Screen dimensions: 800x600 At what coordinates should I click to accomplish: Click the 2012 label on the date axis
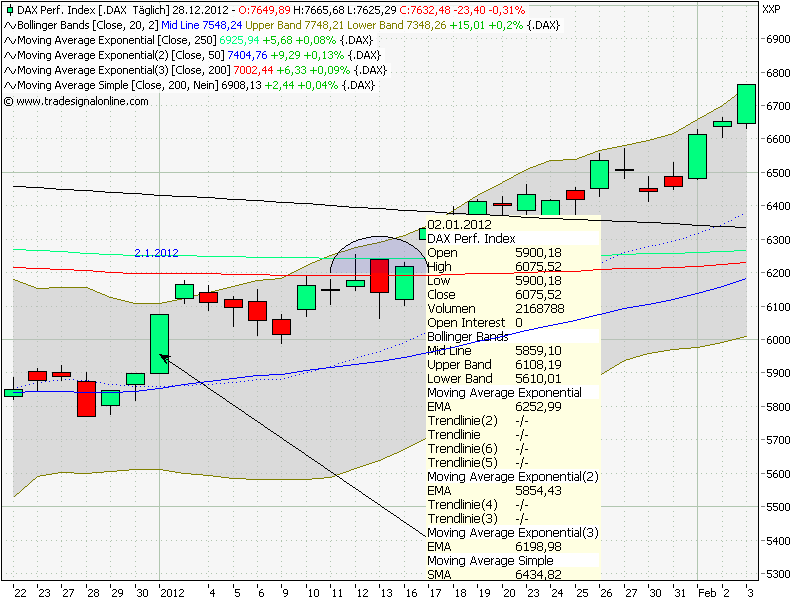pyautogui.click(x=172, y=593)
